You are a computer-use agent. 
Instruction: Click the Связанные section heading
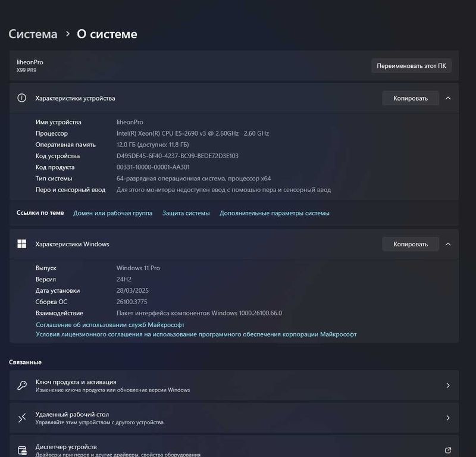click(x=25, y=362)
